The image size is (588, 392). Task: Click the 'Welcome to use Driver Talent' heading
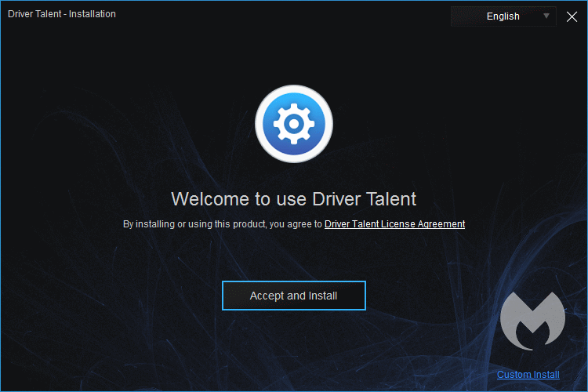point(294,198)
